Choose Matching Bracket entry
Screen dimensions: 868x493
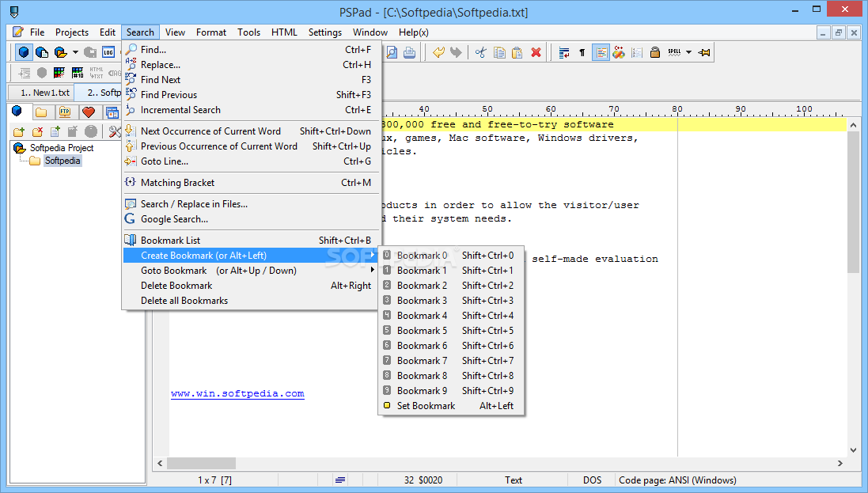tap(250, 182)
